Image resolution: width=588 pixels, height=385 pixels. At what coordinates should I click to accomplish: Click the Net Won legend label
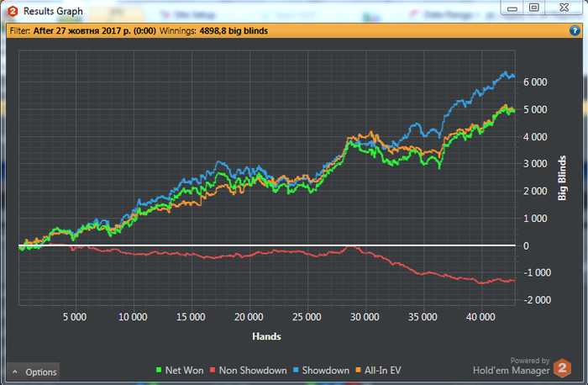point(184,371)
